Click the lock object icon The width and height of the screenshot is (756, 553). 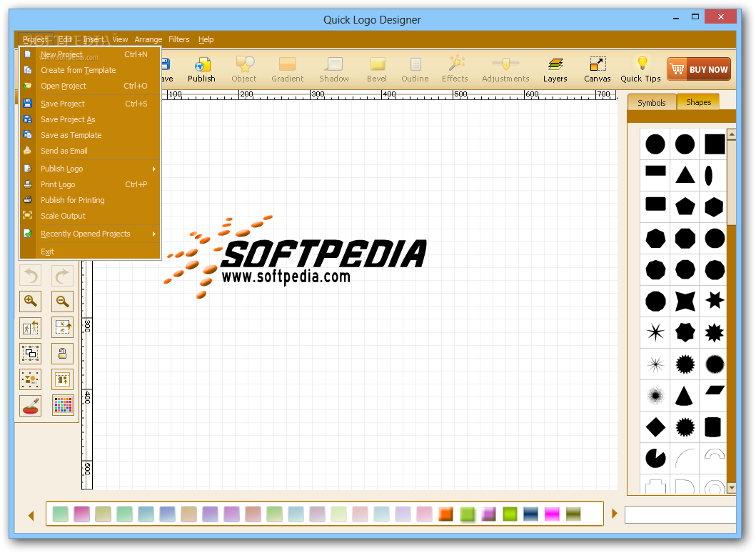pyautogui.click(x=63, y=354)
